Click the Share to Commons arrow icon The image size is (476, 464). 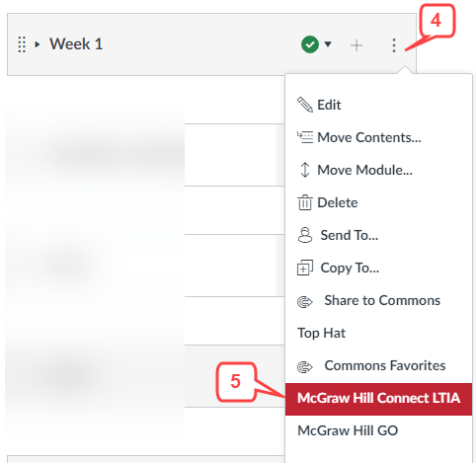pos(305,301)
